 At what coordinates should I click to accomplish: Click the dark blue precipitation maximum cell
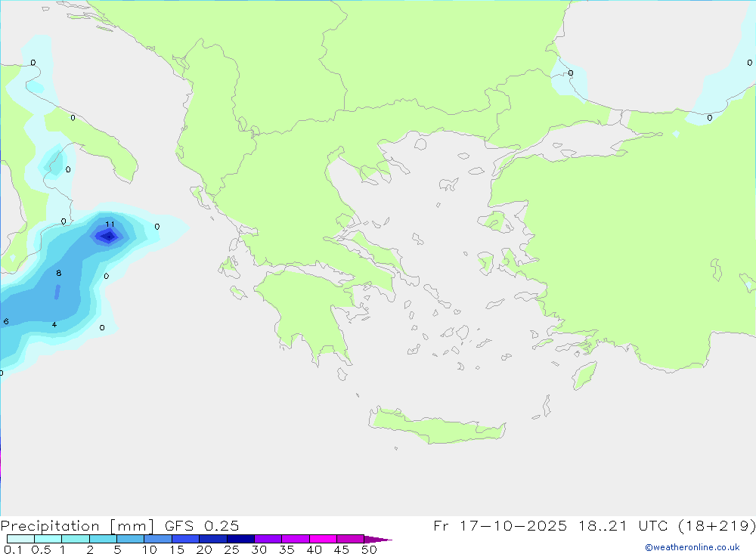pyautogui.click(x=110, y=237)
